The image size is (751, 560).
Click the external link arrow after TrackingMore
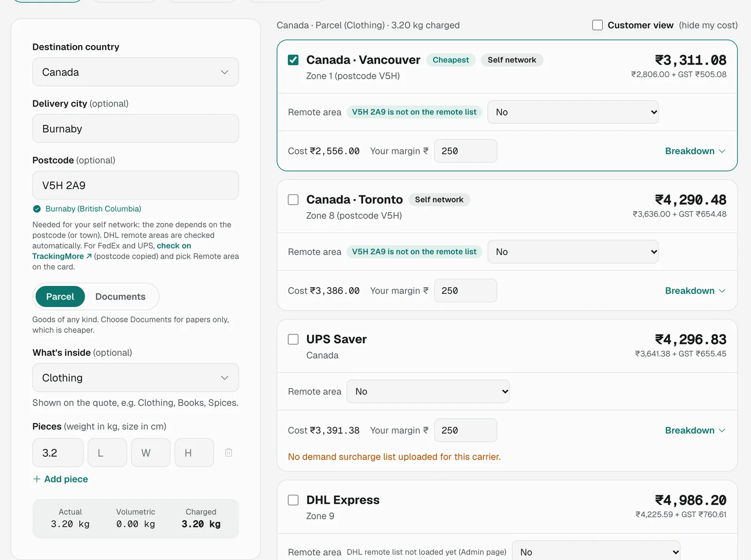(x=89, y=256)
